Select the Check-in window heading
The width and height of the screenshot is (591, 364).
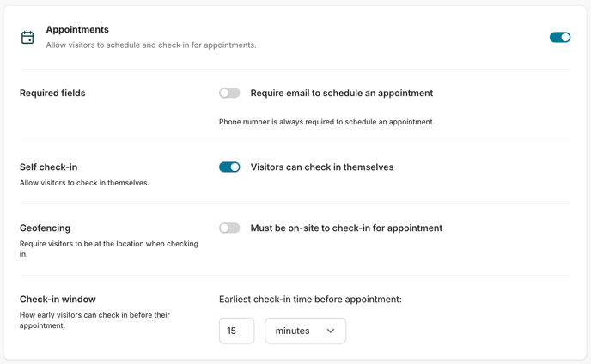58,300
